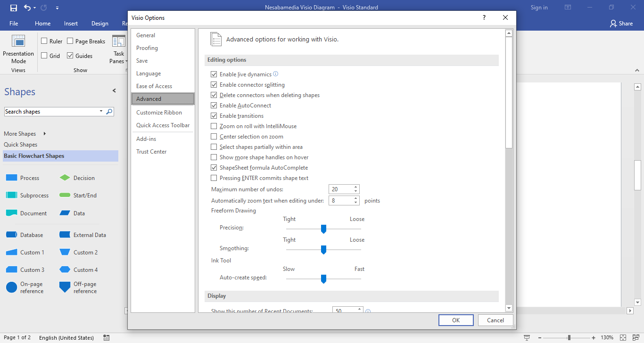Enable Zoom on roll with IntelliMouse

(214, 126)
